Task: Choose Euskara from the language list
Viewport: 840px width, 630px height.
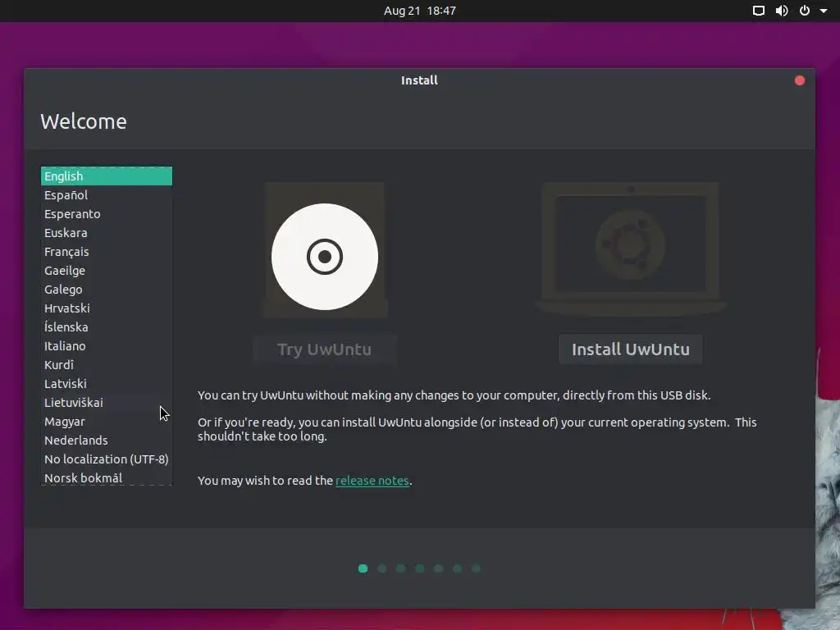Action: 107,232
